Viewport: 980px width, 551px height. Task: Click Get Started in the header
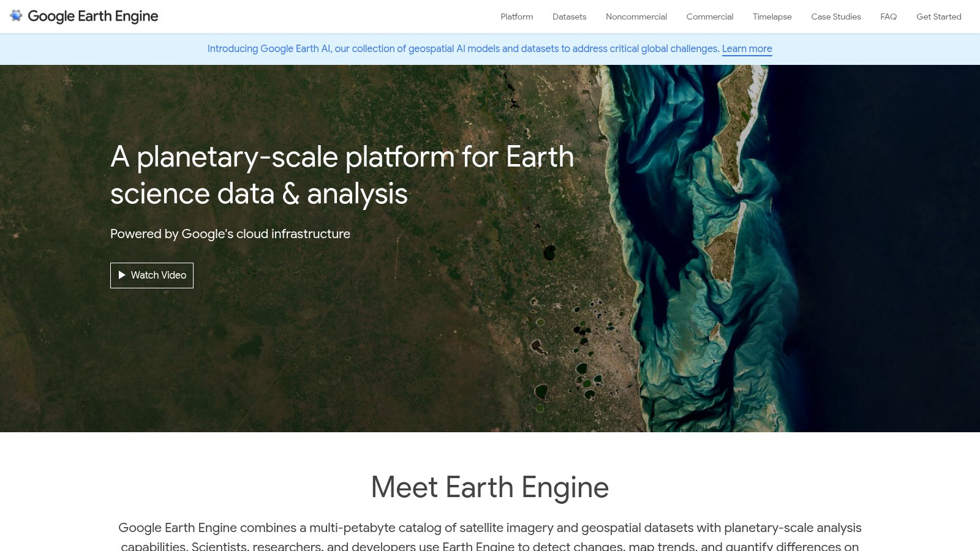point(939,17)
